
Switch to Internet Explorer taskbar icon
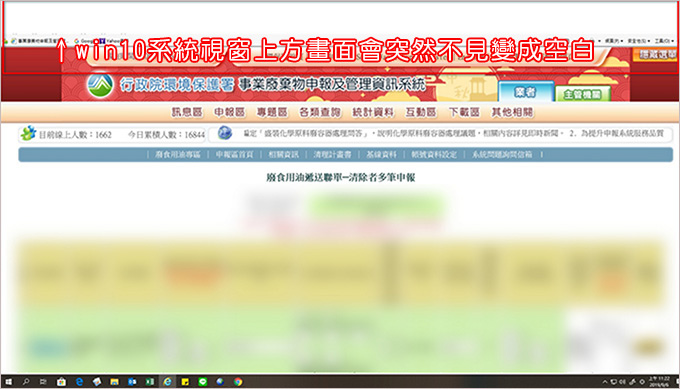point(167,382)
